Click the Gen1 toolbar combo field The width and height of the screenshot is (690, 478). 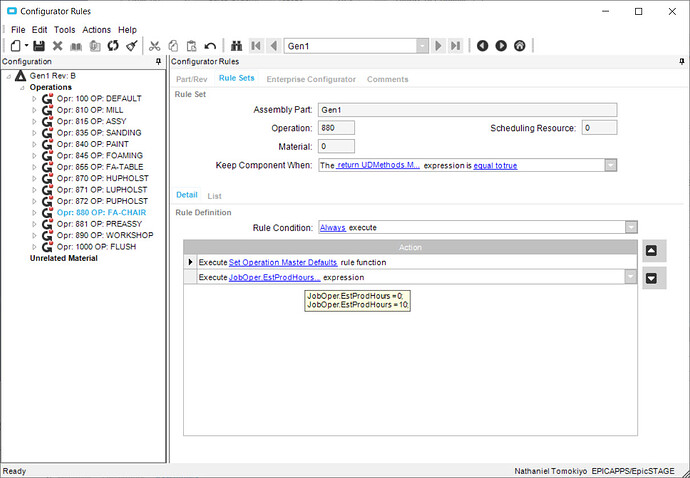[x=351, y=46]
